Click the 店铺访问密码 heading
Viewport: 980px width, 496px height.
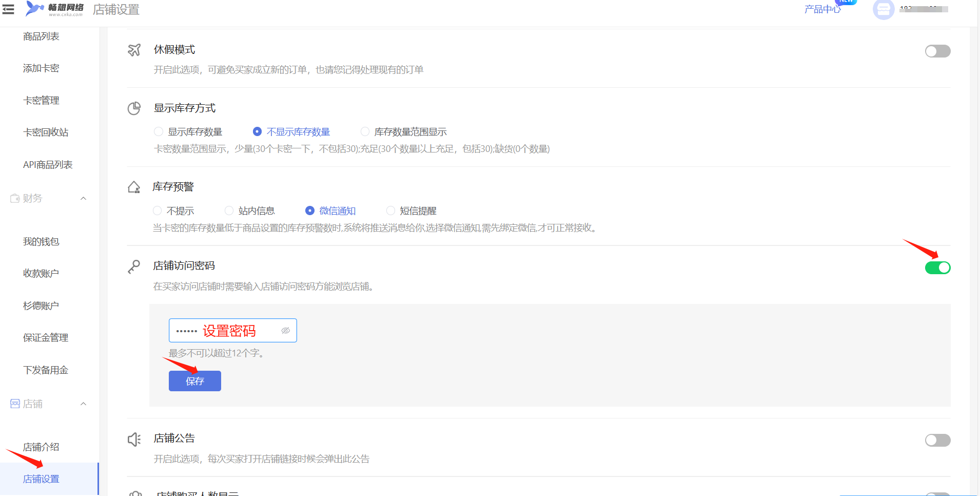tap(184, 266)
